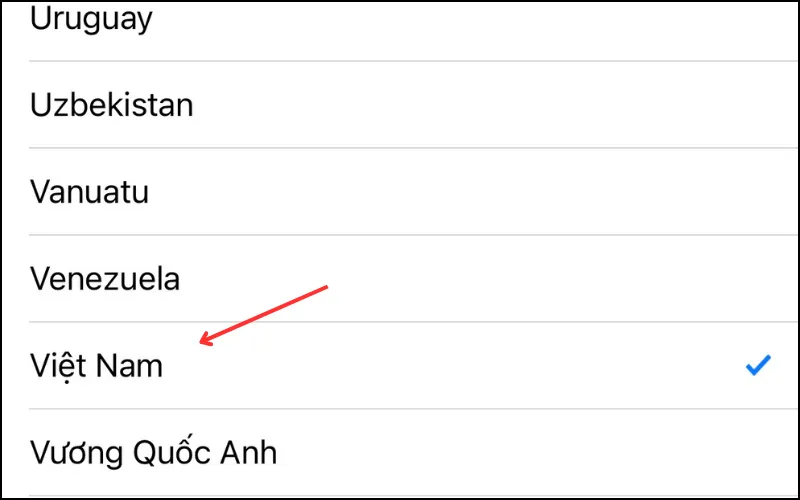Click the red arrow annotation's arrowhead
Viewport: 800px width, 500px height.
[x=207, y=339]
